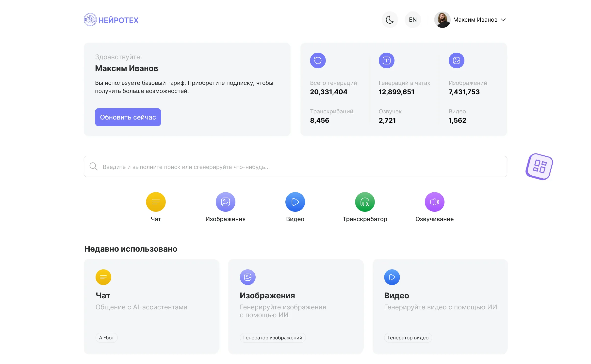Select the Озвучивание tool icon
Image resolution: width=591 pixels, height=364 pixels.
click(434, 202)
